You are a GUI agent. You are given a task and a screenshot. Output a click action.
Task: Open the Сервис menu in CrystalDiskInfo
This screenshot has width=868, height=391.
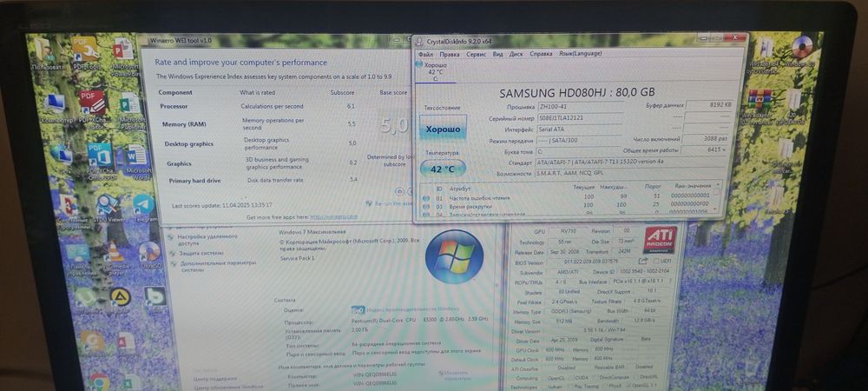click(x=476, y=54)
